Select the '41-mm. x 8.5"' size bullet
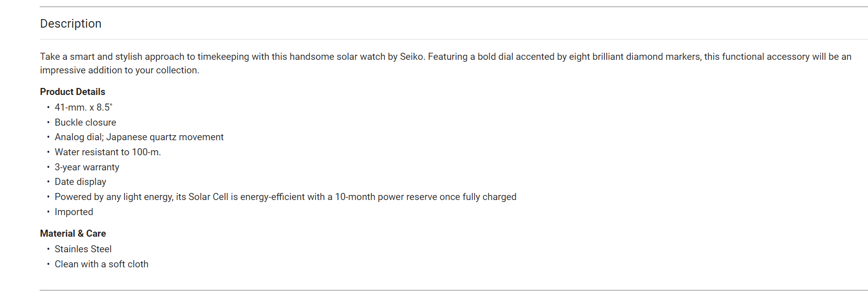Image resolution: width=868 pixels, height=299 pixels. tap(83, 108)
